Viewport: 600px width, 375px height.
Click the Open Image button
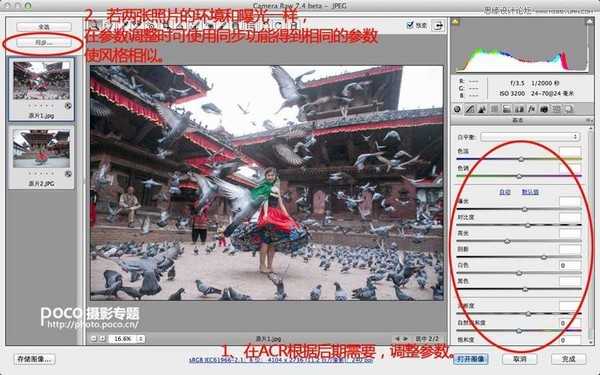pos(471,359)
